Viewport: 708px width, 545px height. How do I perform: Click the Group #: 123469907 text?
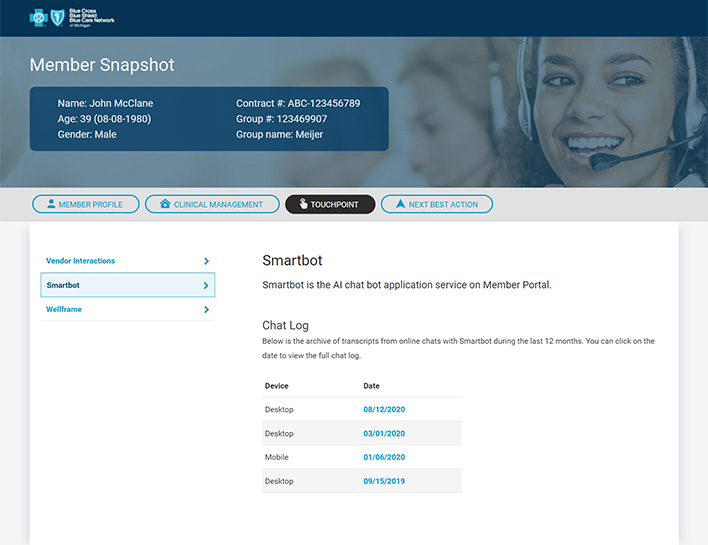pos(281,119)
